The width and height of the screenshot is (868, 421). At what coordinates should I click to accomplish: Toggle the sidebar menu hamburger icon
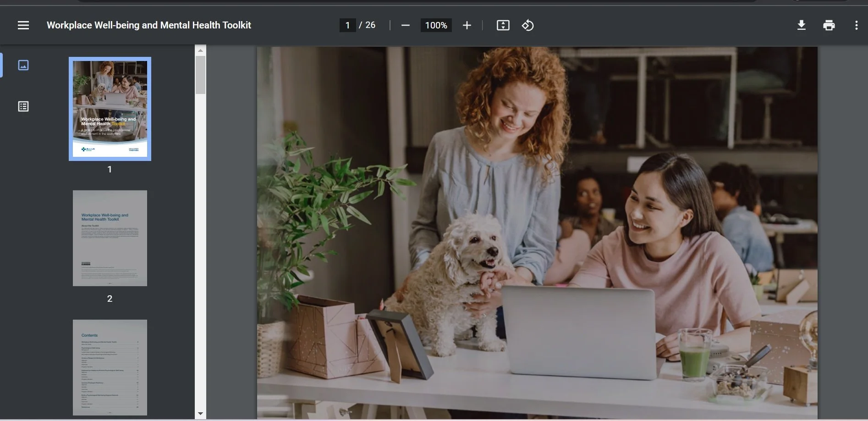tap(23, 25)
